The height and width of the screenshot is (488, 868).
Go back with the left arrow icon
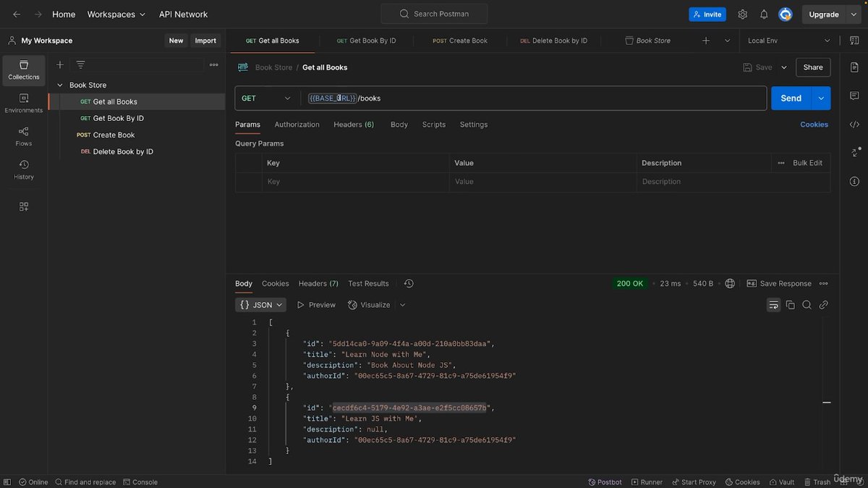[17, 14]
